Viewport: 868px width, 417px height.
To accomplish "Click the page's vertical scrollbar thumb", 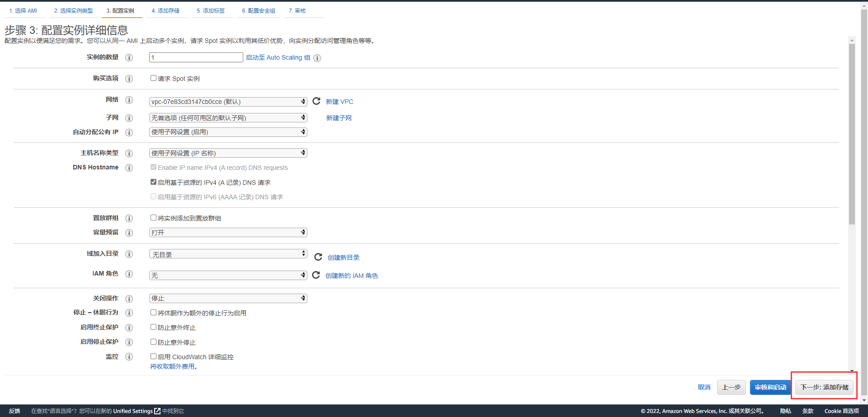I will point(852,136).
